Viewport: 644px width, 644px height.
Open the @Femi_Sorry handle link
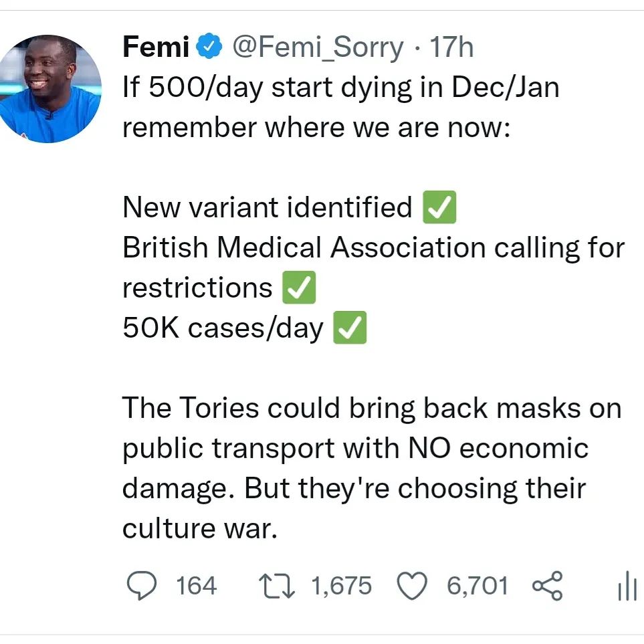coord(318,48)
